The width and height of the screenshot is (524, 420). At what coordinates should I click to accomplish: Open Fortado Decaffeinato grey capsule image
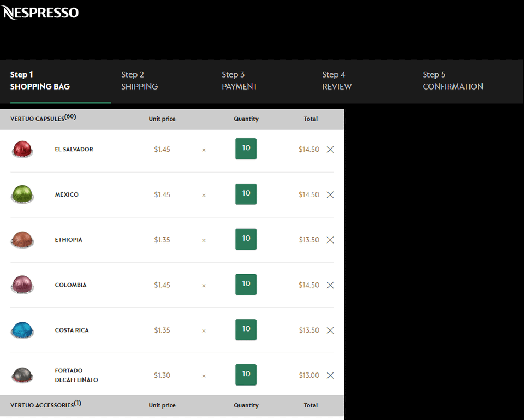(x=22, y=375)
